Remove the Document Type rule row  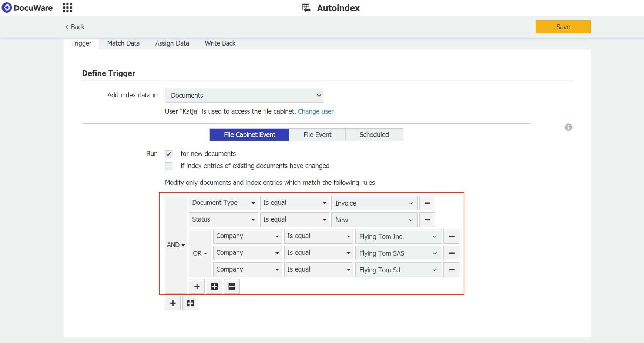click(x=427, y=203)
